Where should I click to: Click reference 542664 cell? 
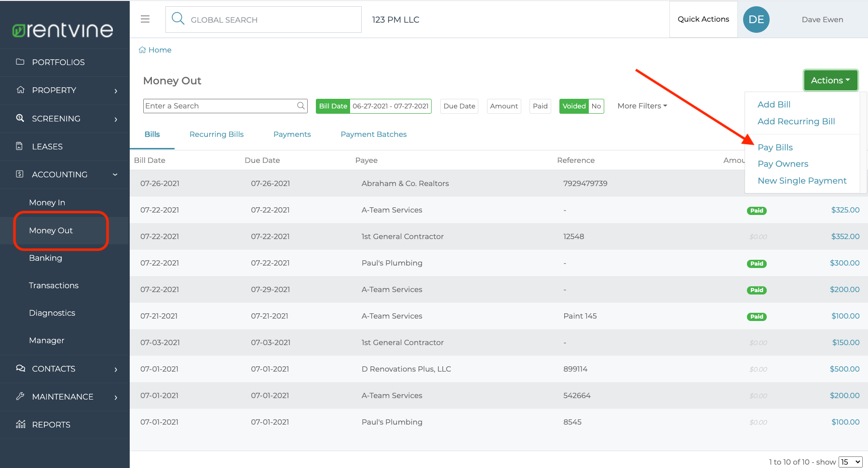coord(577,395)
